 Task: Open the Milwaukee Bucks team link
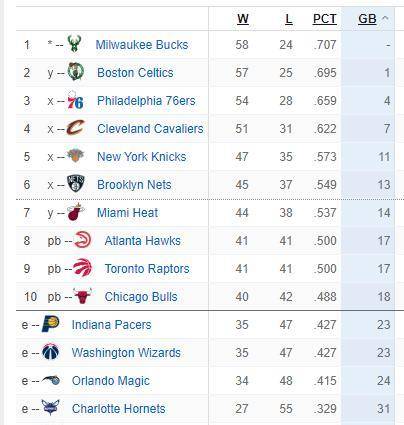142,45
